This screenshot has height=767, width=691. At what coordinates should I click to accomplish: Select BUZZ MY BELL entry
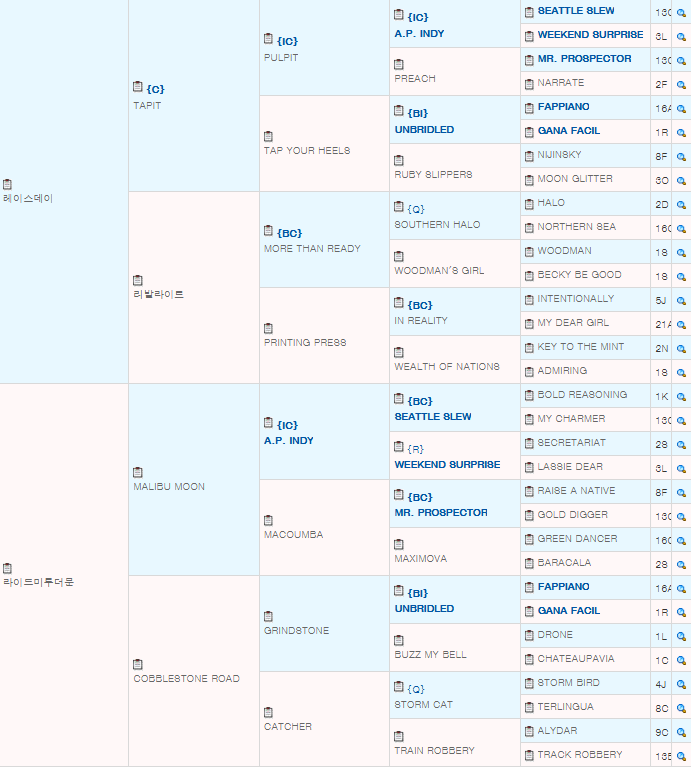430,654
